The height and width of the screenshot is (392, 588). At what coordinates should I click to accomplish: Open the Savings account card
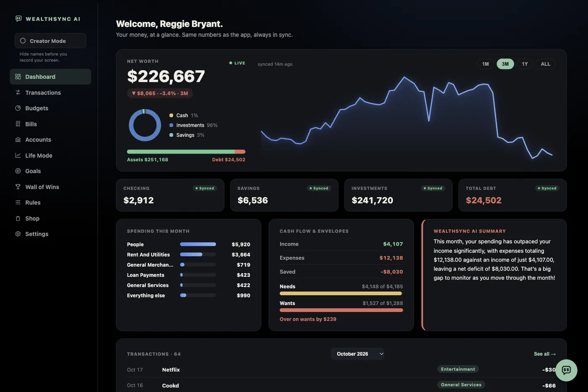284,195
